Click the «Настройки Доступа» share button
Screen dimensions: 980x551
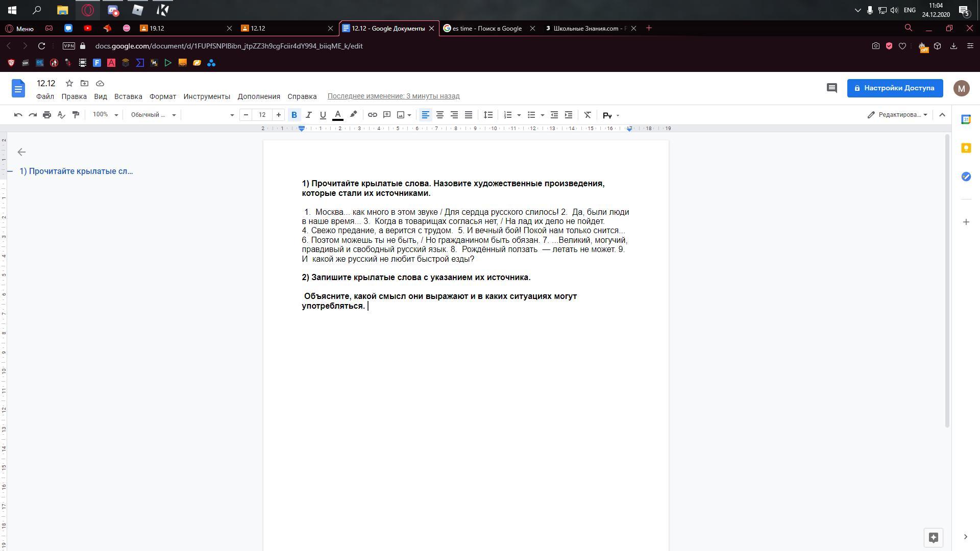point(895,88)
